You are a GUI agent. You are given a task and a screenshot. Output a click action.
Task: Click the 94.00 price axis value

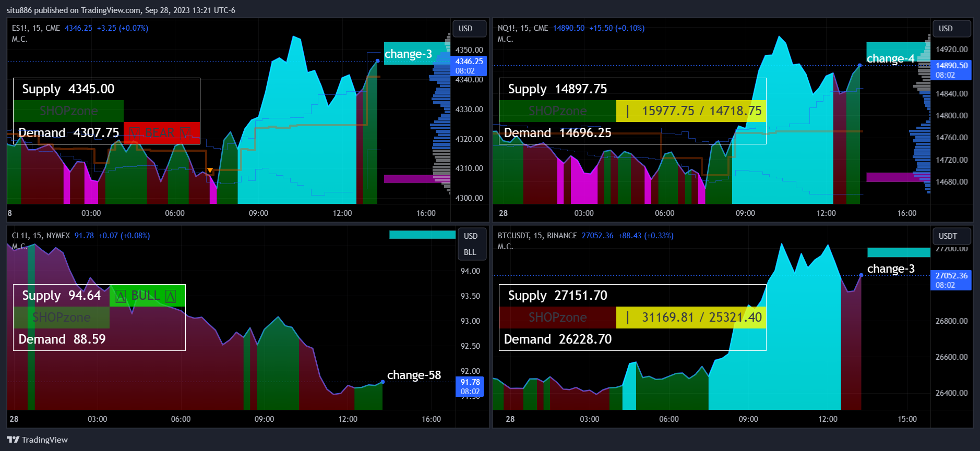(470, 271)
